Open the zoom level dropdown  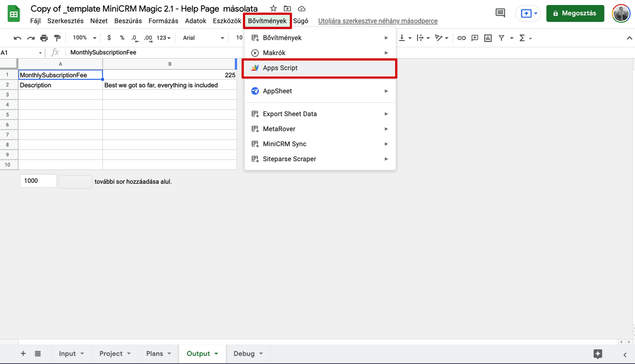coord(84,38)
